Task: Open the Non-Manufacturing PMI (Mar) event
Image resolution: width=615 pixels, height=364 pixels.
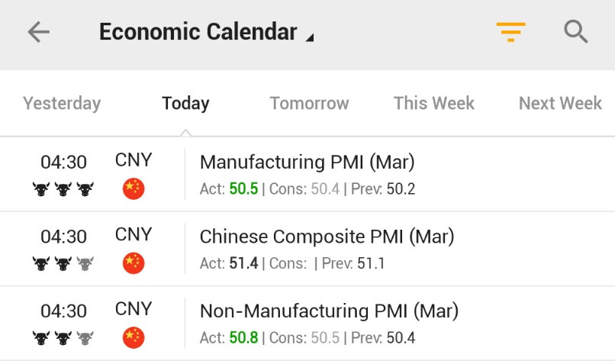Action: 329,311
